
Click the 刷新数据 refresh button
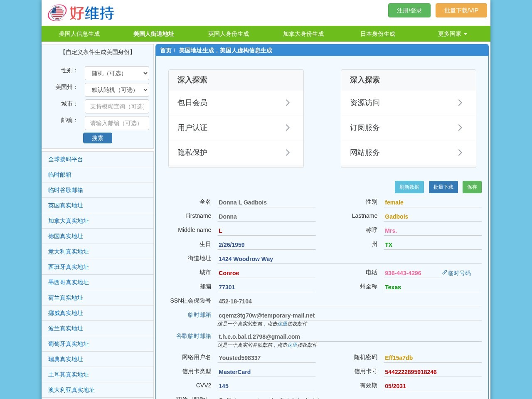tap(409, 187)
